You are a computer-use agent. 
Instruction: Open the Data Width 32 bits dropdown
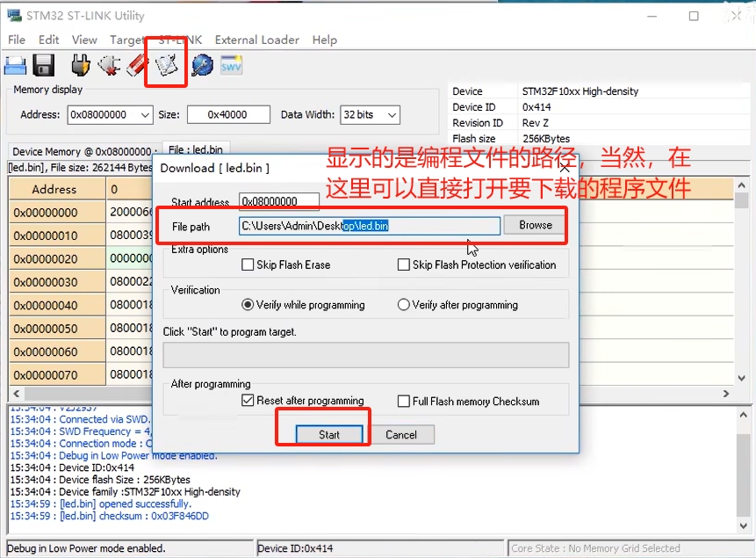(392, 115)
